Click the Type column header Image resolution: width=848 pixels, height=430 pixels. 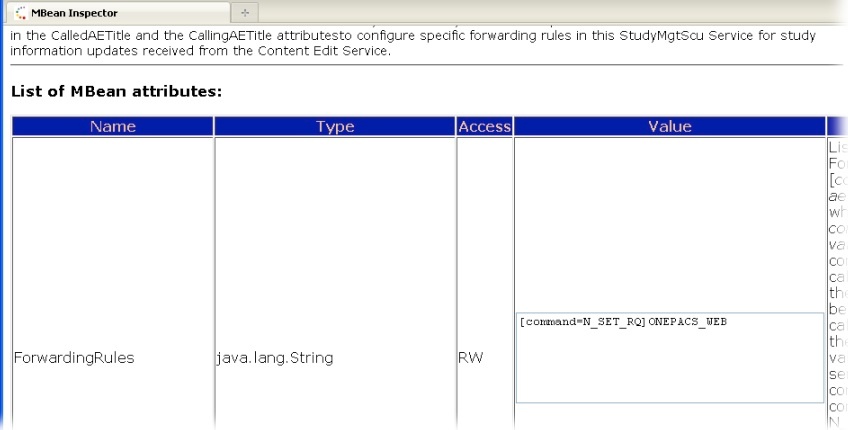pyautogui.click(x=335, y=126)
